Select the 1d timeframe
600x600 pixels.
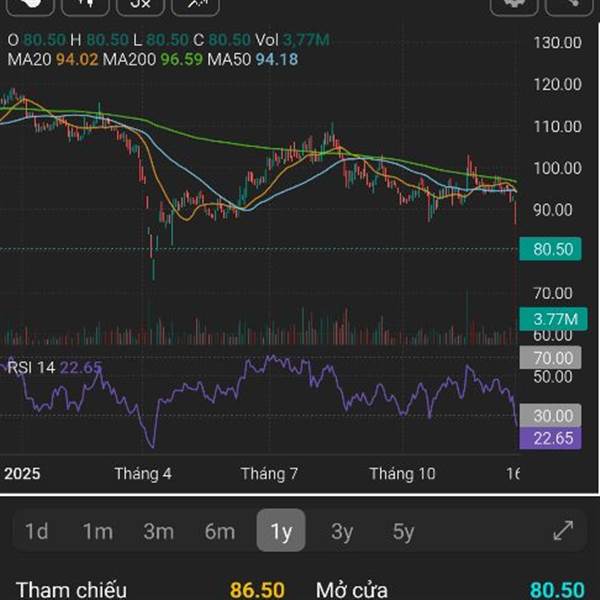coord(36,531)
